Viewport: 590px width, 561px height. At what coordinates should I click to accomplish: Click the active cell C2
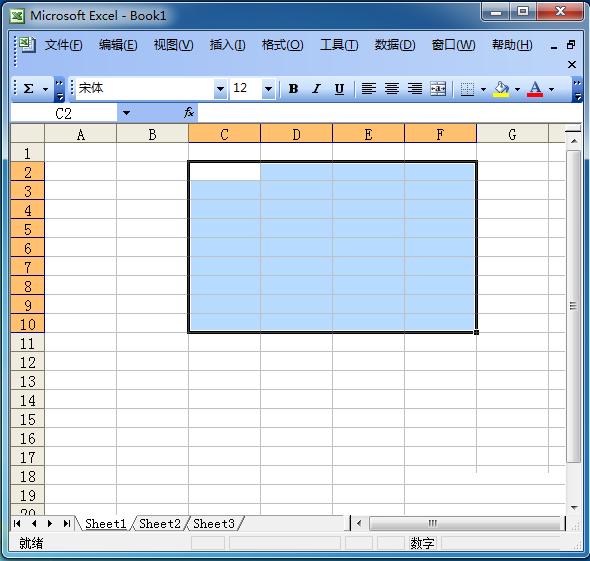[x=225, y=171]
